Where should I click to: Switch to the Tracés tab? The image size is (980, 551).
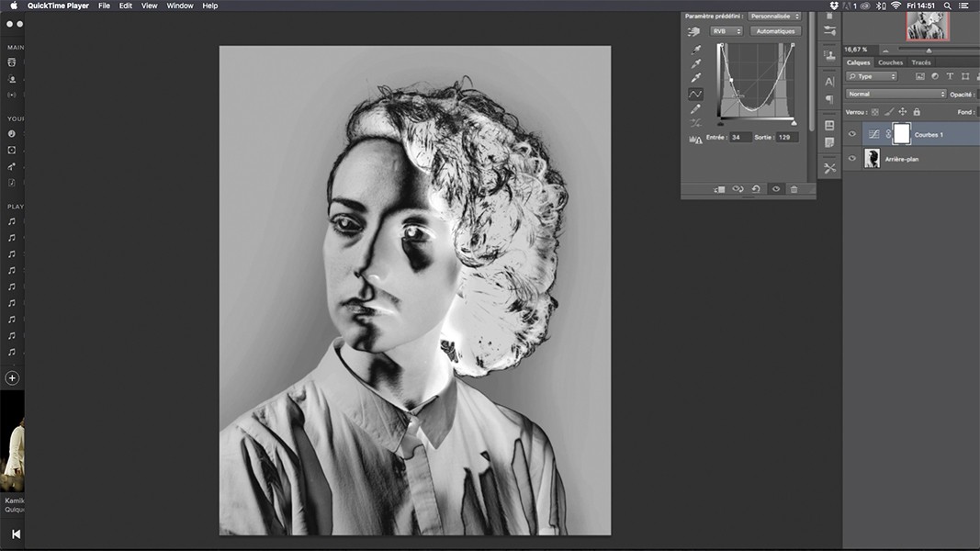[x=920, y=62]
